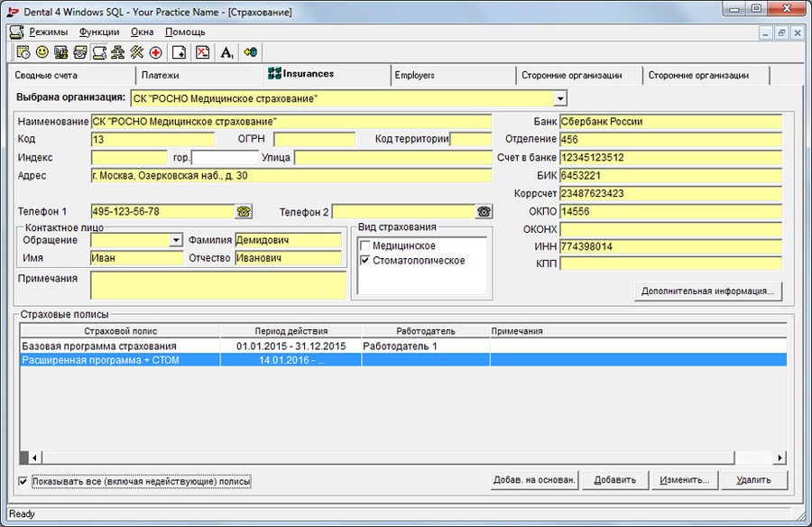Image resolution: width=812 pixels, height=527 pixels.
Task: Enable the Медицинское insurance type checkbox
Action: (x=365, y=245)
